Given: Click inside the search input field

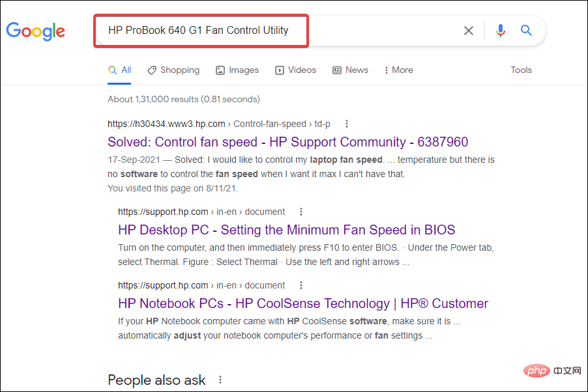Looking at the screenshot, I should [201, 30].
